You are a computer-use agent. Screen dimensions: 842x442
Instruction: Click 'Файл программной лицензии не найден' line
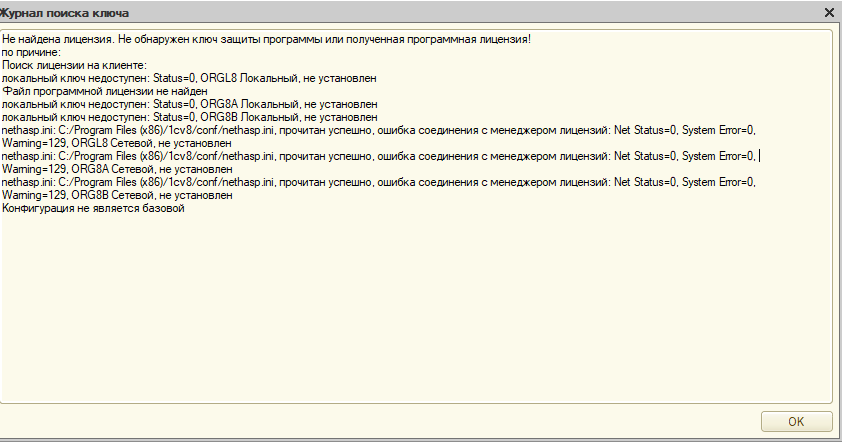pos(105,91)
